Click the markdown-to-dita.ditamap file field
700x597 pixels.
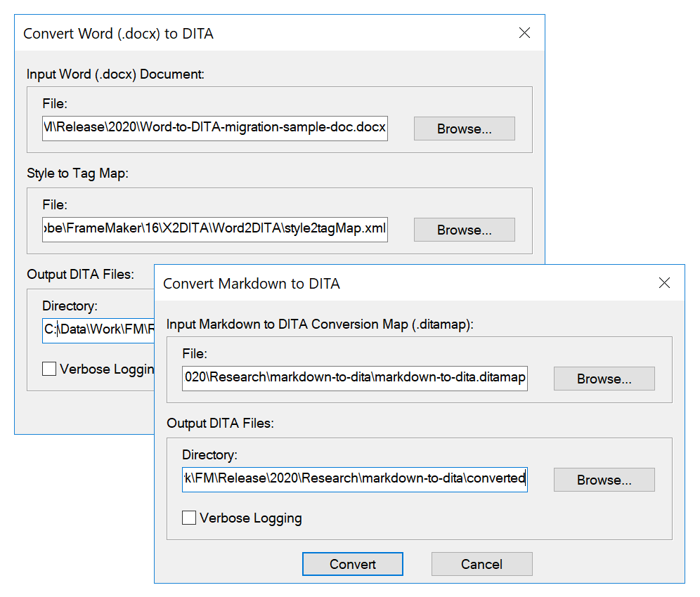354,378
